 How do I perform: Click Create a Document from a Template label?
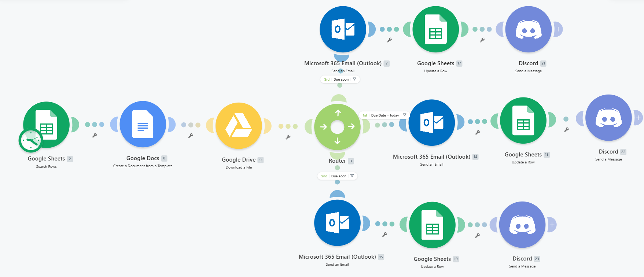[x=143, y=166]
